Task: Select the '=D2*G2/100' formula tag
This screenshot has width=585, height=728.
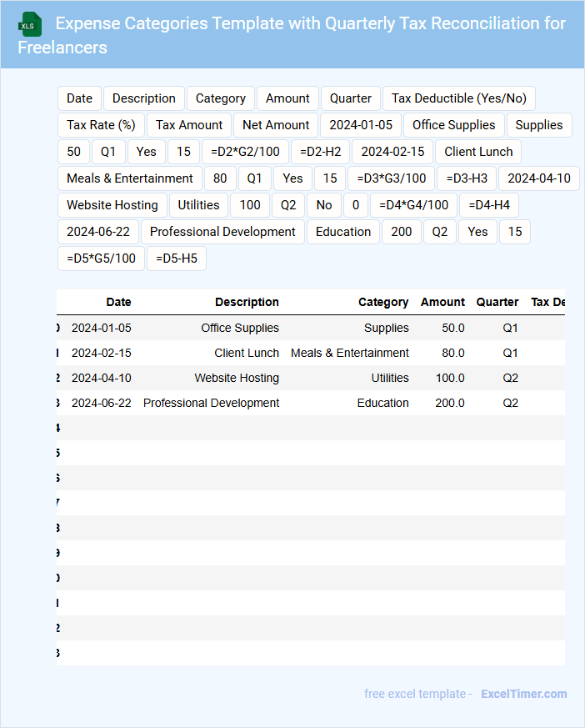Action: tap(245, 152)
